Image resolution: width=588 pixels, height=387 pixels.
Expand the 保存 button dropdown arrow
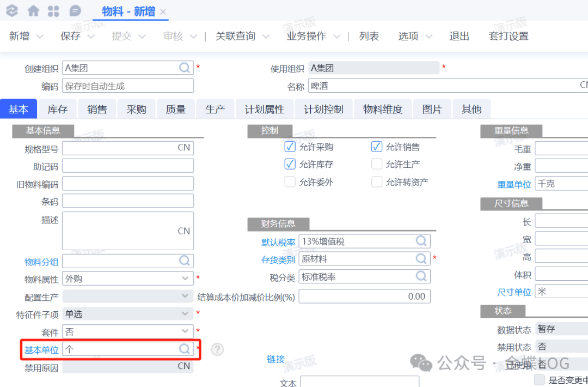point(91,37)
